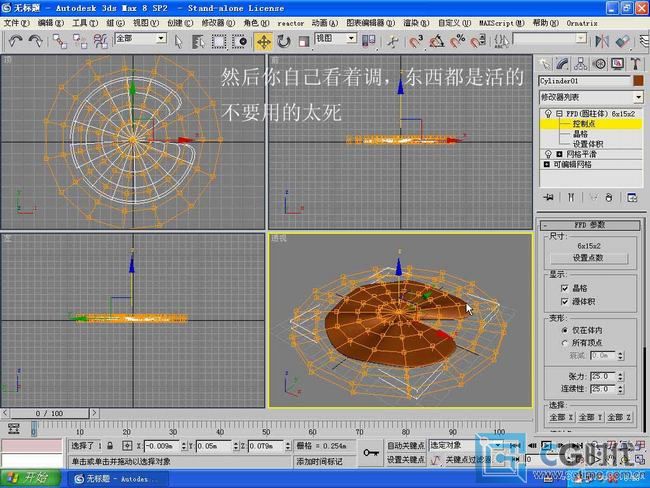Toggle the 源体积 (Source Volume) checkbox
The image size is (650, 488).
tap(565, 301)
